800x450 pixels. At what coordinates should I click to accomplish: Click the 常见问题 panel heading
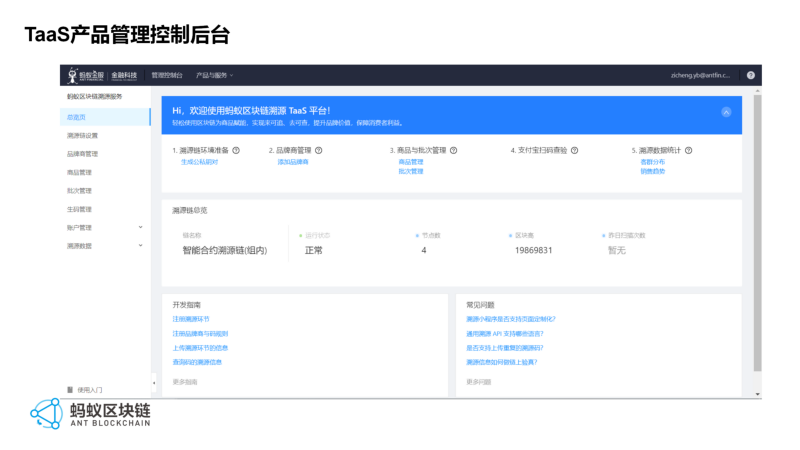480,305
